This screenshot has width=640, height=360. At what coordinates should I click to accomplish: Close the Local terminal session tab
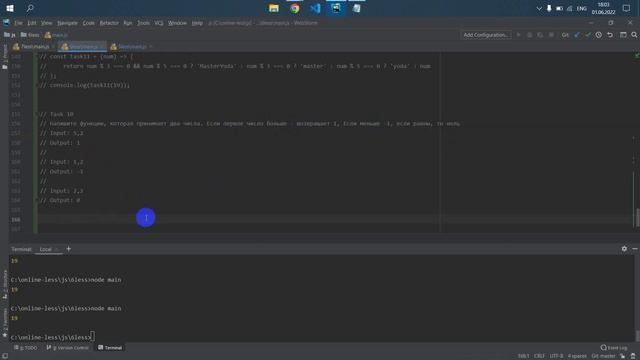click(57, 249)
